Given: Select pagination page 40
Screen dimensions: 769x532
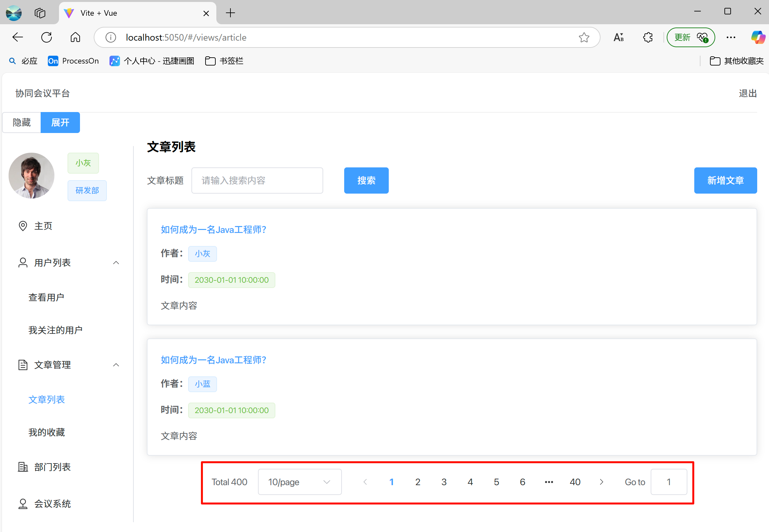Looking at the screenshot, I should pyautogui.click(x=575, y=482).
